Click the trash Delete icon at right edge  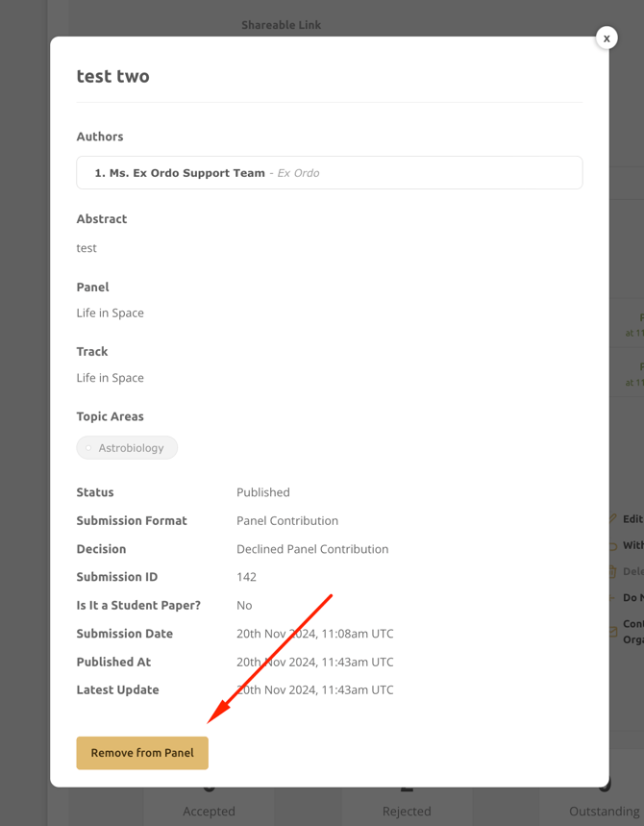pyautogui.click(x=613, y=571)
